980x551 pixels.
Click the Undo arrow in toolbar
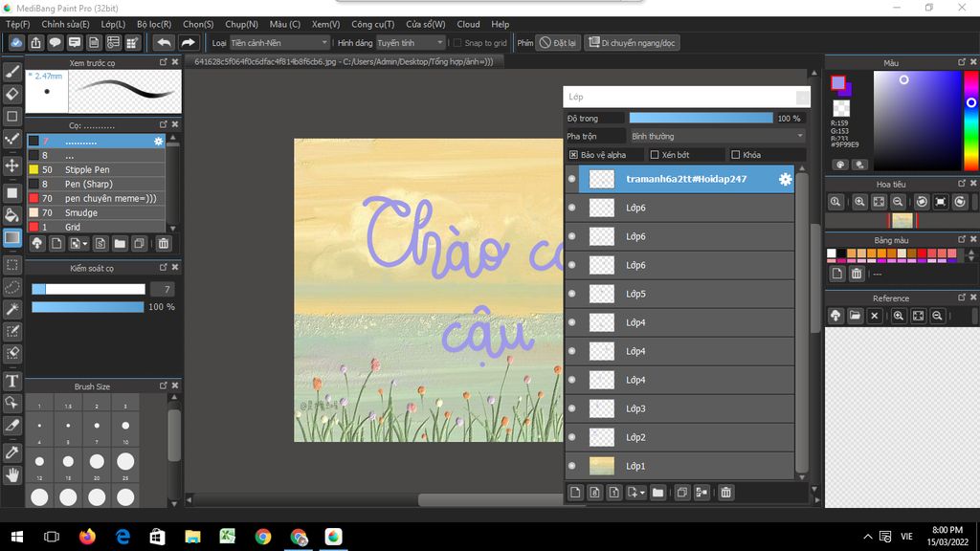[164, 42]
